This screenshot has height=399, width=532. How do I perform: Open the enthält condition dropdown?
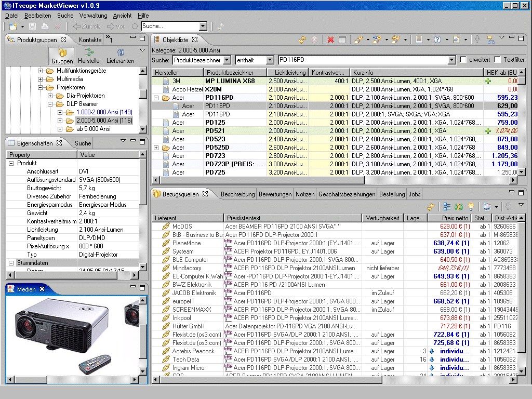pos(270,60)
